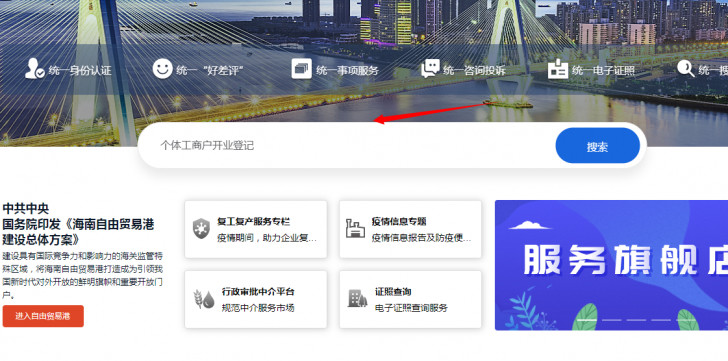This screenshot has width=728, height=361.
Task: Click the factory icon for 疫情信息专题
Action: tap(355, 229)
